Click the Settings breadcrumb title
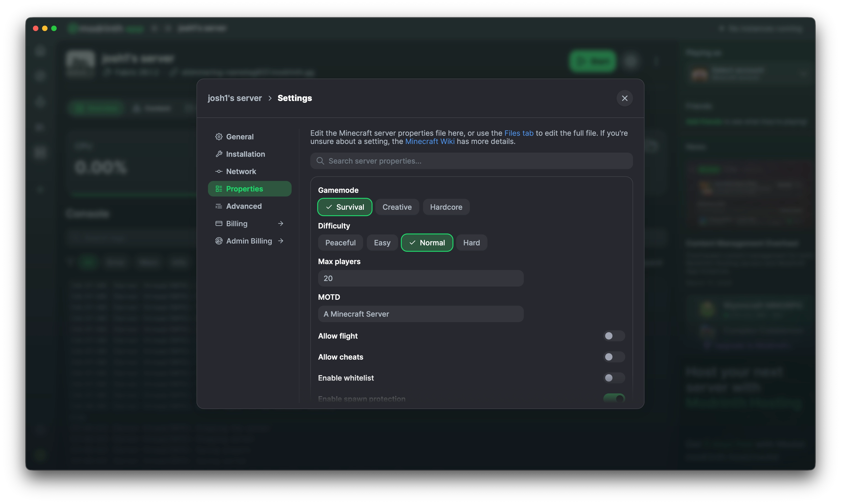Image resolution: width=841 pixels, height=504 pixels. pyautogui.click(x=295, y=98)
